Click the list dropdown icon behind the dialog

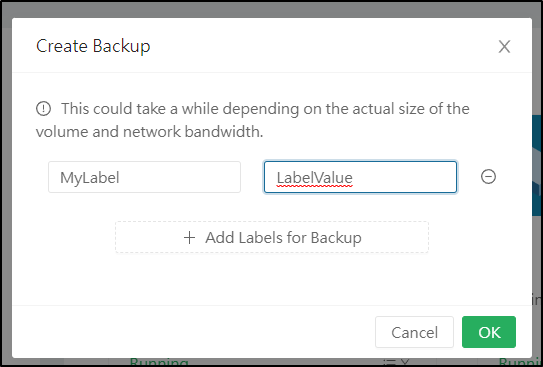point(397,362)
